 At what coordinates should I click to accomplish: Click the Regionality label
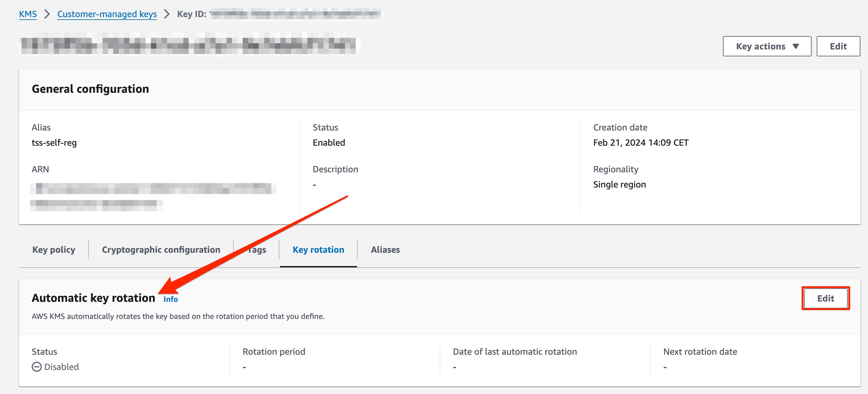616,169
